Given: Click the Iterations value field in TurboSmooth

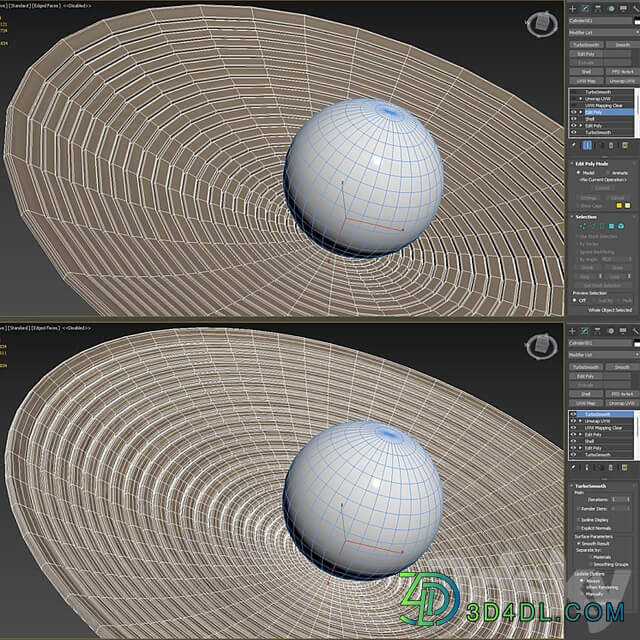Looking at the screenshot, I should [x=618, y=500].
